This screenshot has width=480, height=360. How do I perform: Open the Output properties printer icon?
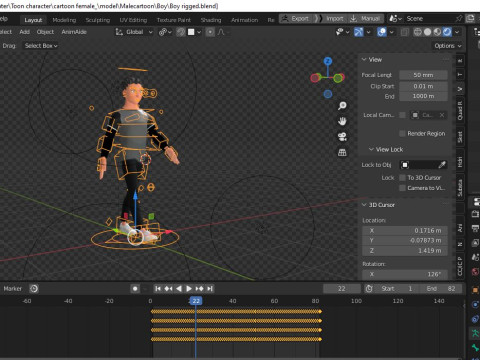[x=475, y=228]
